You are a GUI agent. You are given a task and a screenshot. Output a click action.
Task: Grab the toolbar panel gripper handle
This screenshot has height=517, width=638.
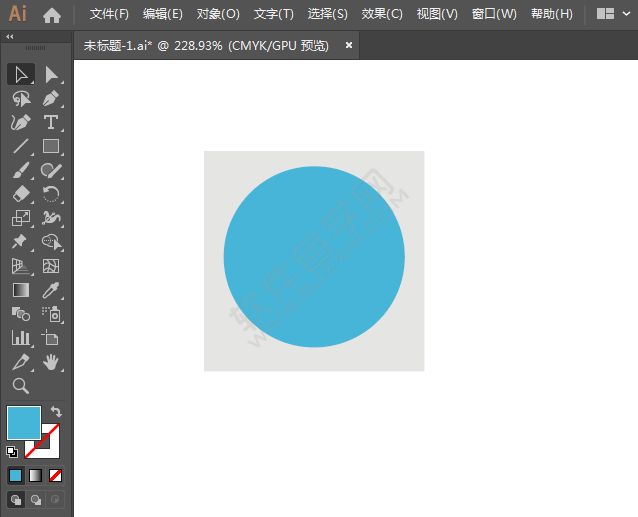click(36, 48)
